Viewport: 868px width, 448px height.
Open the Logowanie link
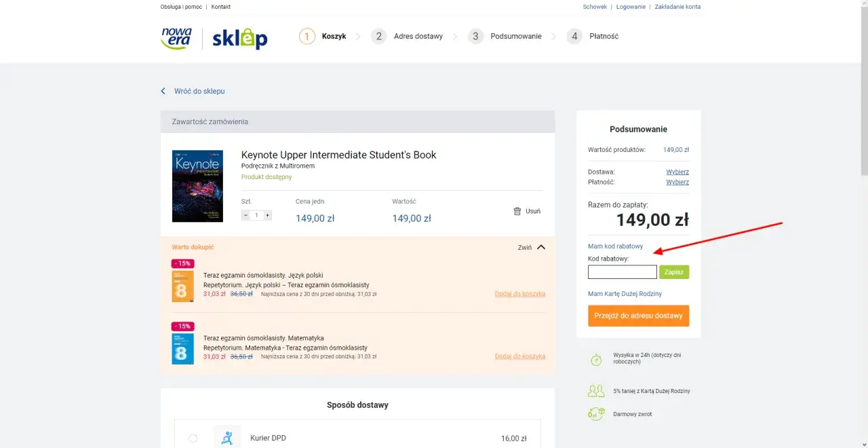[631, 7]
